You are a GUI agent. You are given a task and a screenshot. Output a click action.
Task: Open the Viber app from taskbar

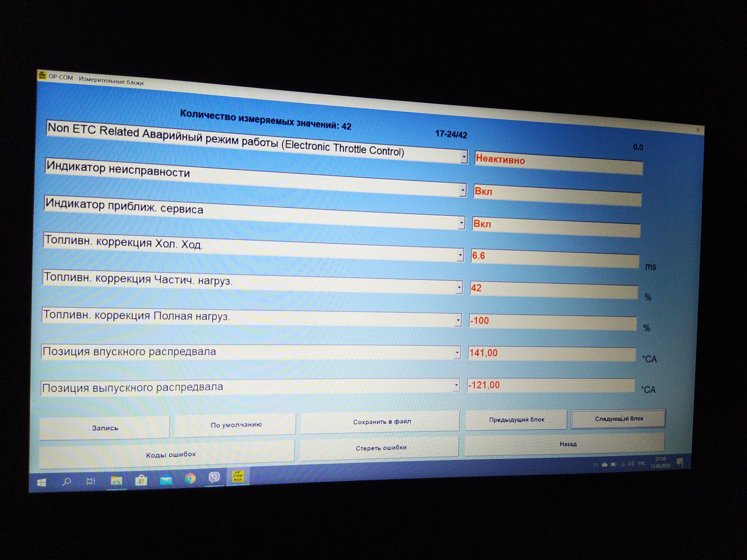[214, 477]
